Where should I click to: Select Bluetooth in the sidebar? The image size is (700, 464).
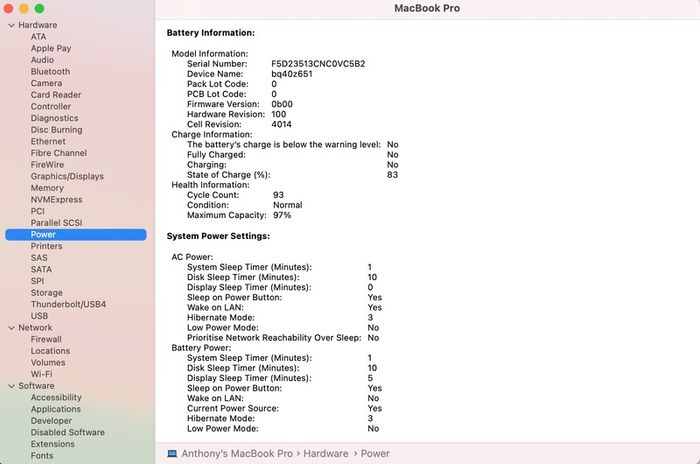click(x=50, y=71)
